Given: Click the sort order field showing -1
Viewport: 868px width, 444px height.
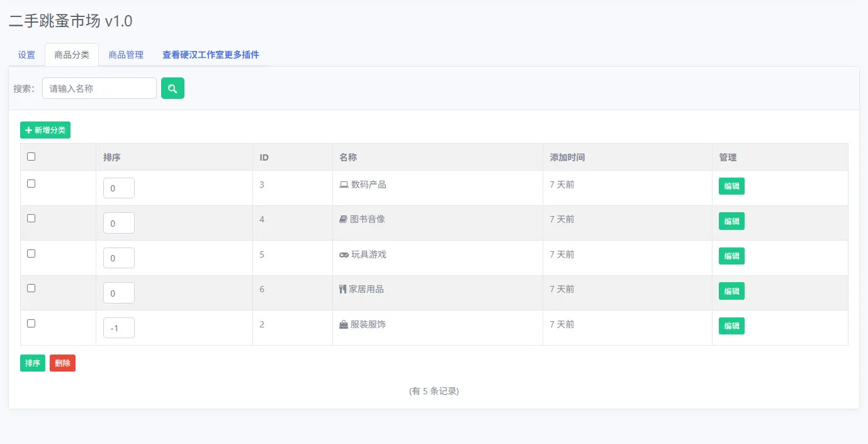Looking at the screenshot, I should tap(119, 327).
